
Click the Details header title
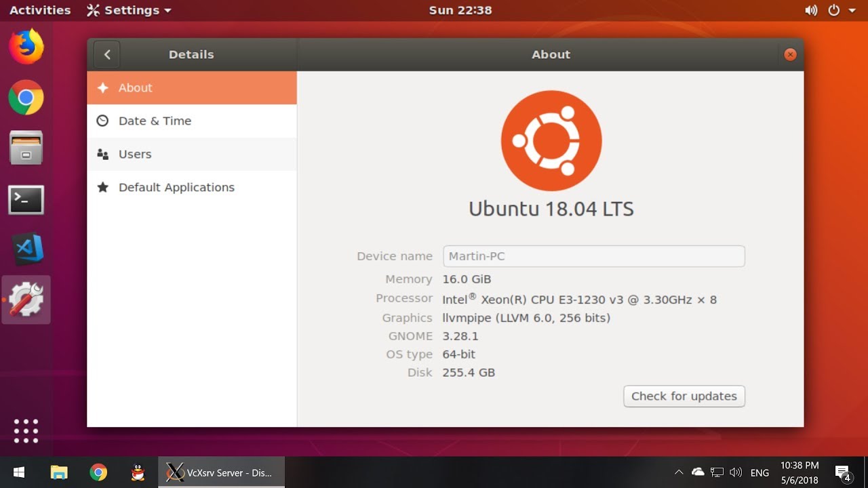coord(191,55)
